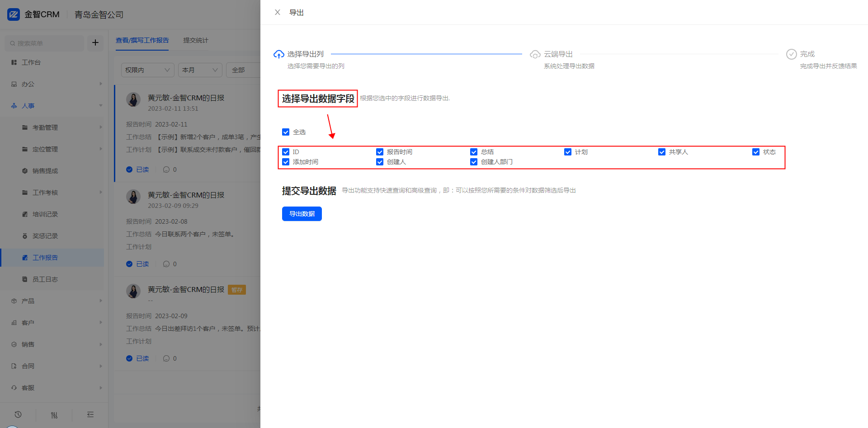Viewport: 868px width, 428px height.
Task: Expand the 产品 menu arrow
Action: [100, 301]
